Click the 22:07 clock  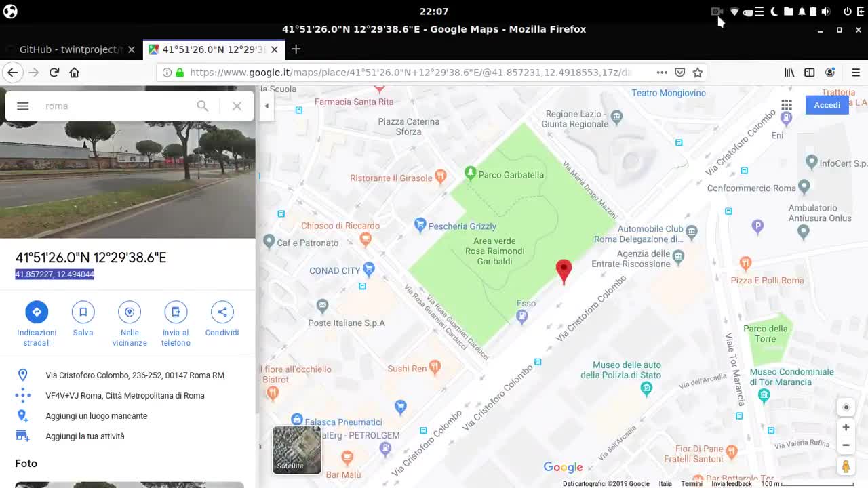pyautogui.click(x=434, y=12)
